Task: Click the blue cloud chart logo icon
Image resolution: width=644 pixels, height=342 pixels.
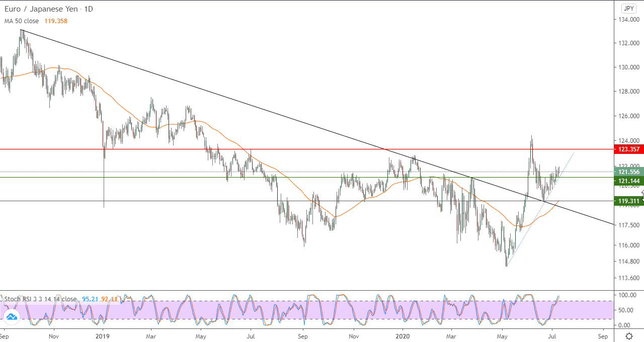Action: [x=12, y=316]
